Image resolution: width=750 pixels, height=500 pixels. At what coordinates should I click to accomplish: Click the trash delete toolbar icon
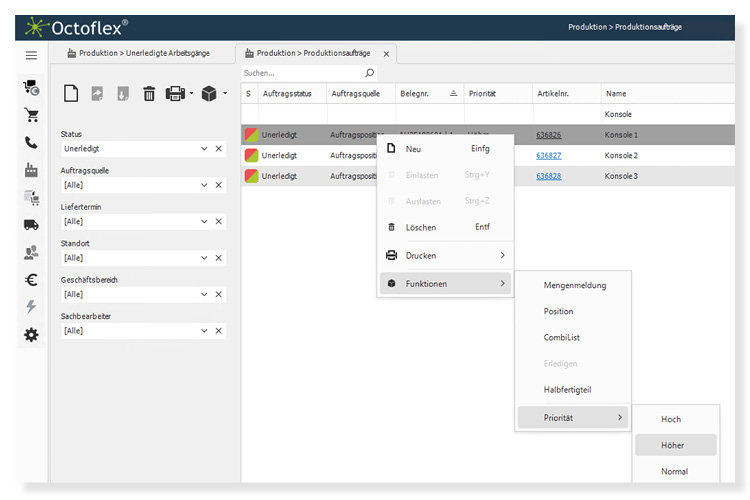pyautogui.click(x=149, y=94)
